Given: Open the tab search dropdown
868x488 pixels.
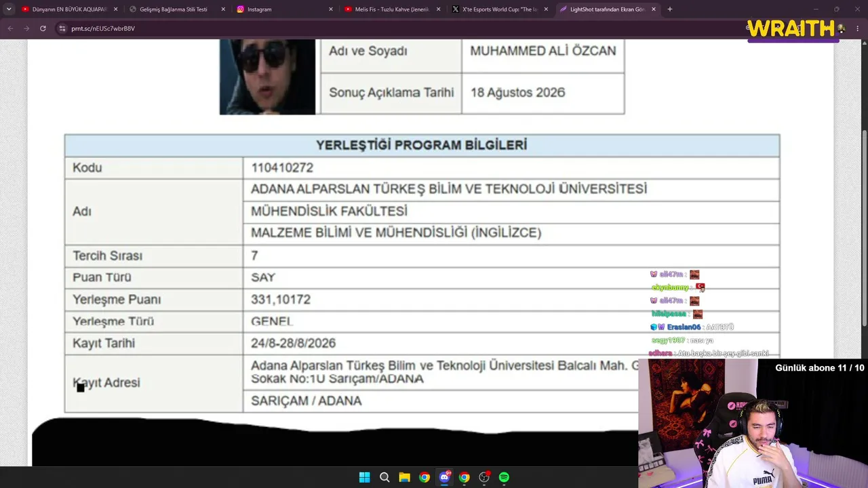Looking at the screenshot, I should click(9, 9).
